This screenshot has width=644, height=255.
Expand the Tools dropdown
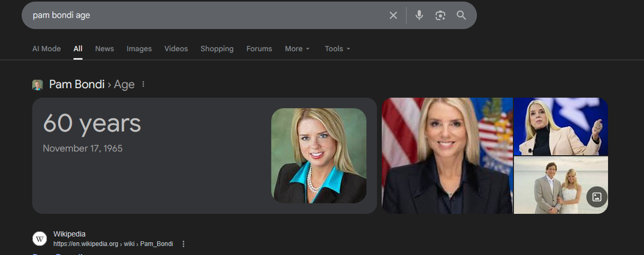coord(337,49)
